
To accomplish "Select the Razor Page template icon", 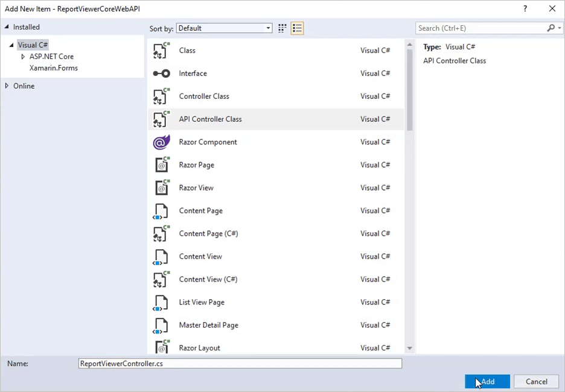I will click(x=161, y=165).
